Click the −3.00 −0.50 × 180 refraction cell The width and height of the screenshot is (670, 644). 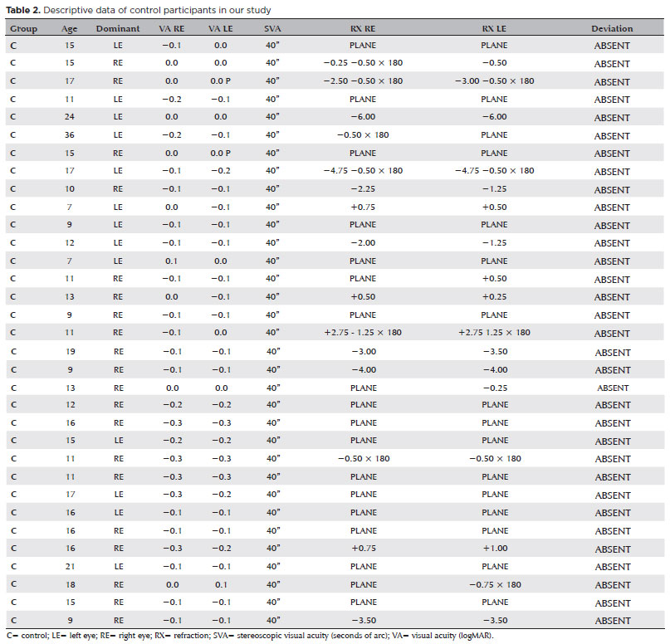pyautogui.click(x=495, y=81)
